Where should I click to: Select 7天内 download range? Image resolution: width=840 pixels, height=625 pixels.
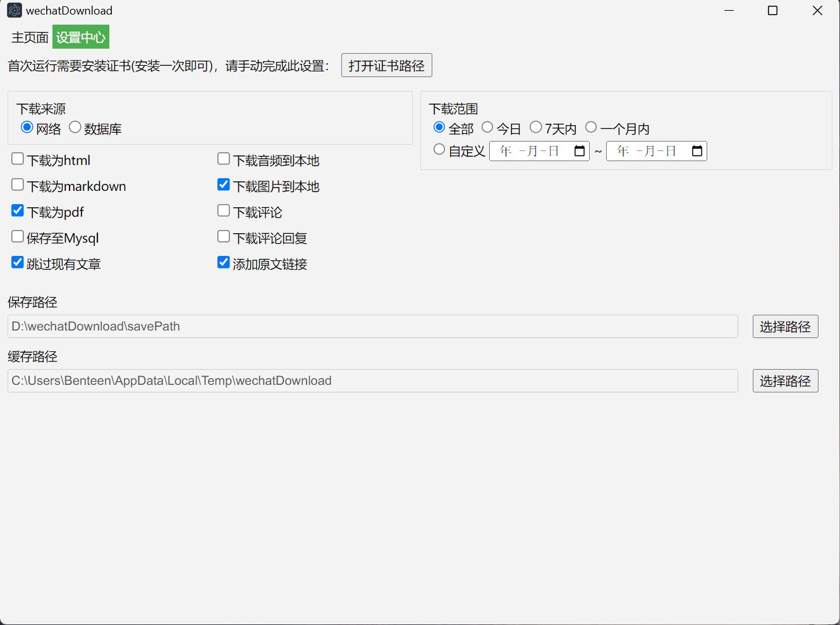coord(536,127)
